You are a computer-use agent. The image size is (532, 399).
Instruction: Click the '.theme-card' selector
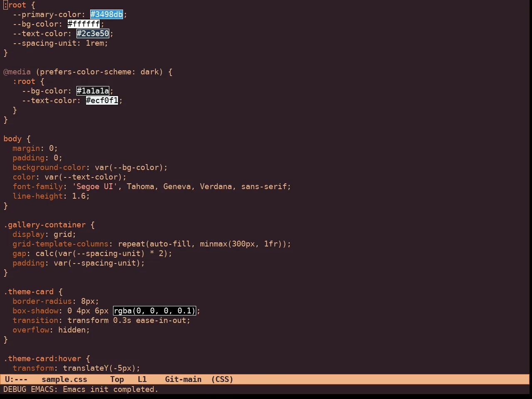29,291
